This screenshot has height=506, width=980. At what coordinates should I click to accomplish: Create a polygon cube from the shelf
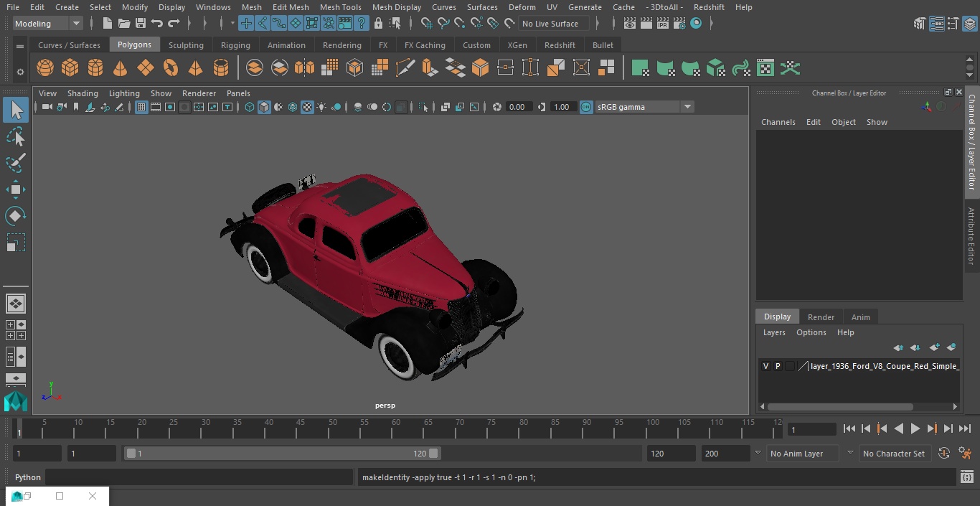point(70,68)
